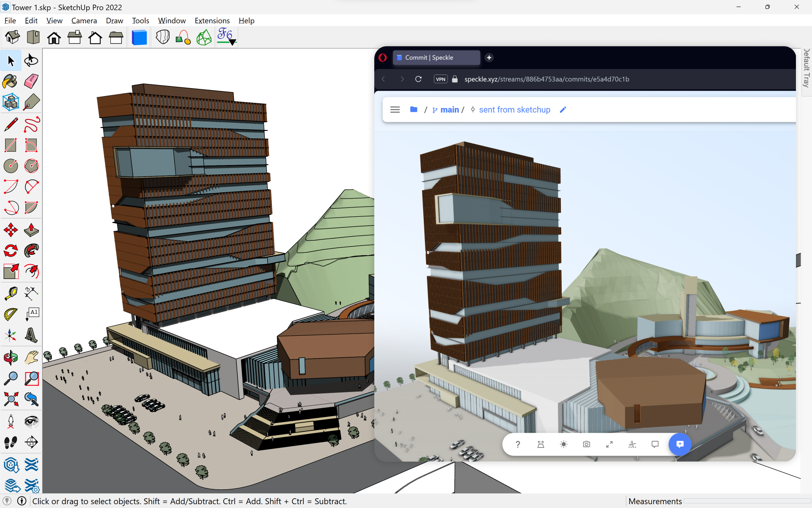Viewport: 812px width, 508px height.
Task: Add a comment with the blue button
Action: pos(680,444)
